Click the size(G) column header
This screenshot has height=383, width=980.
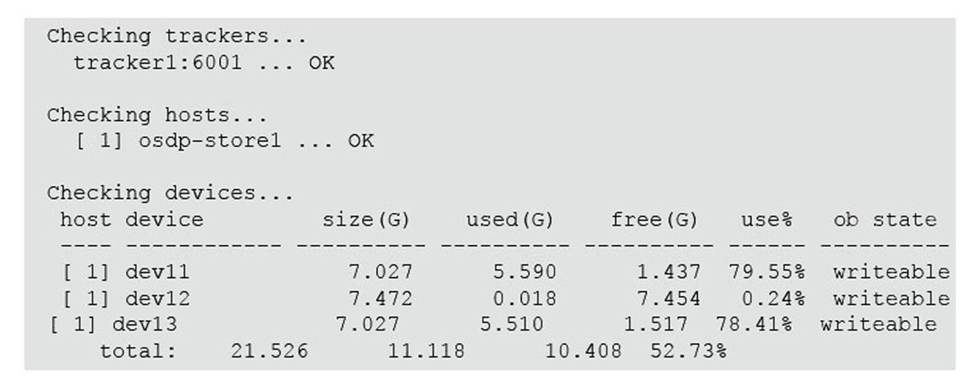(366, 220)
